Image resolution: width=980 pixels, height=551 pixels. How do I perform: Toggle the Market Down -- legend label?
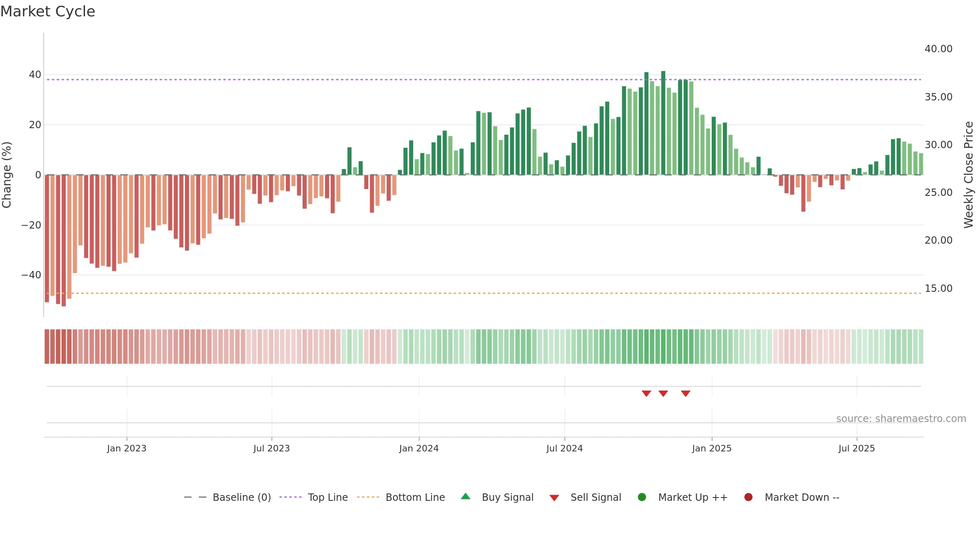click(802, 497)
